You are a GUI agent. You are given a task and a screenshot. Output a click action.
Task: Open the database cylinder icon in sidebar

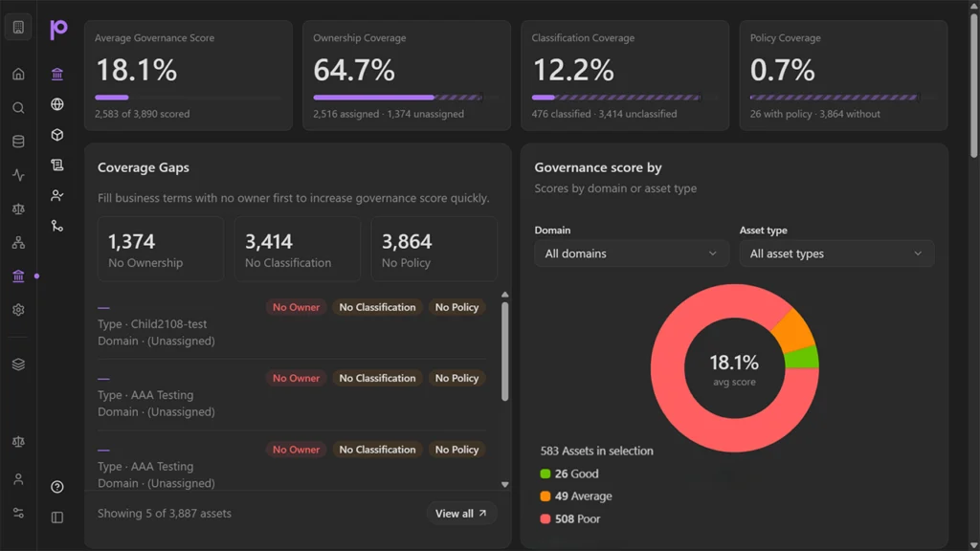(18, 142)
